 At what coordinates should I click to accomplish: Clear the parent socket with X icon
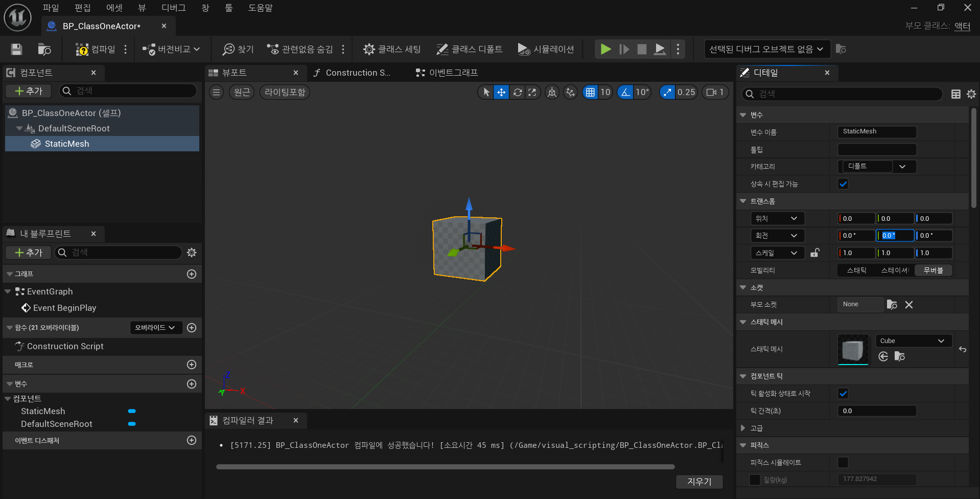909,305
